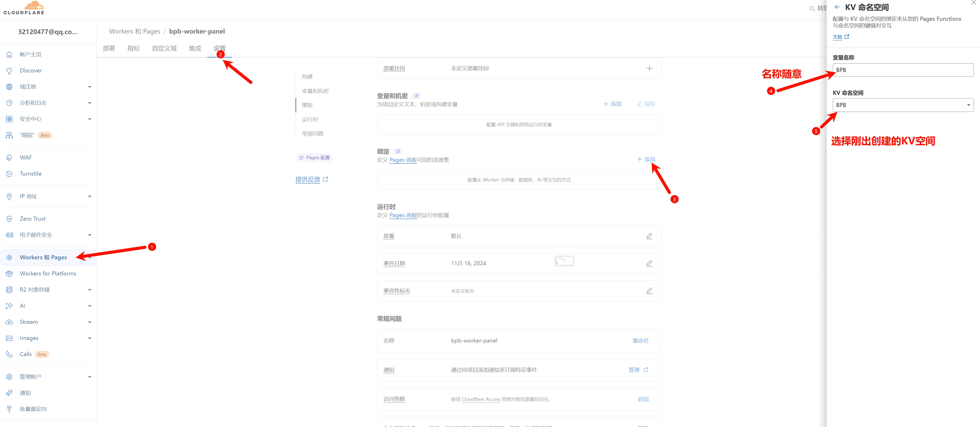Image resolution: width=980 pixels, height=427 pixels.
Task: Click the Cloudflare Access link
Action: point(481,399)
